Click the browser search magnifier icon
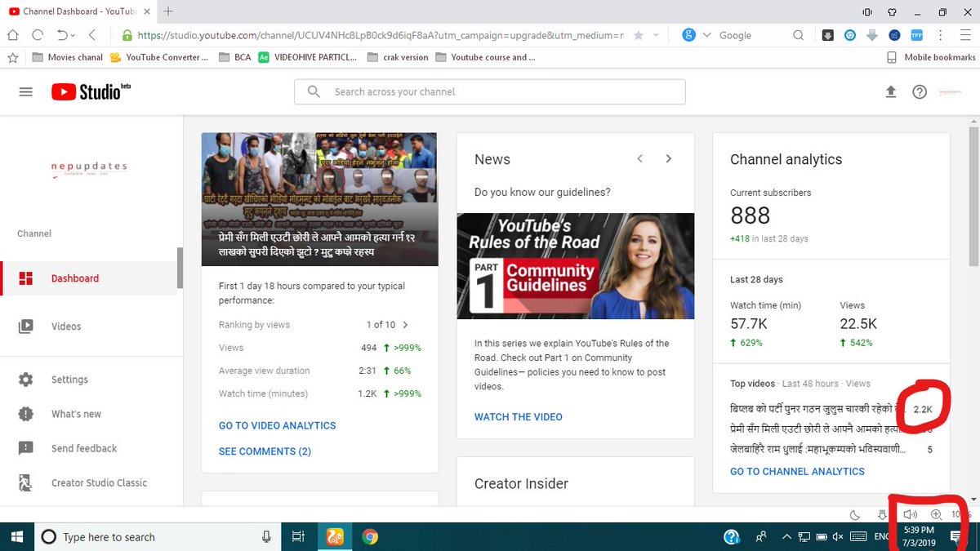Image resolution: width=980 pixels, height=551 pixels. click(799, 35)
